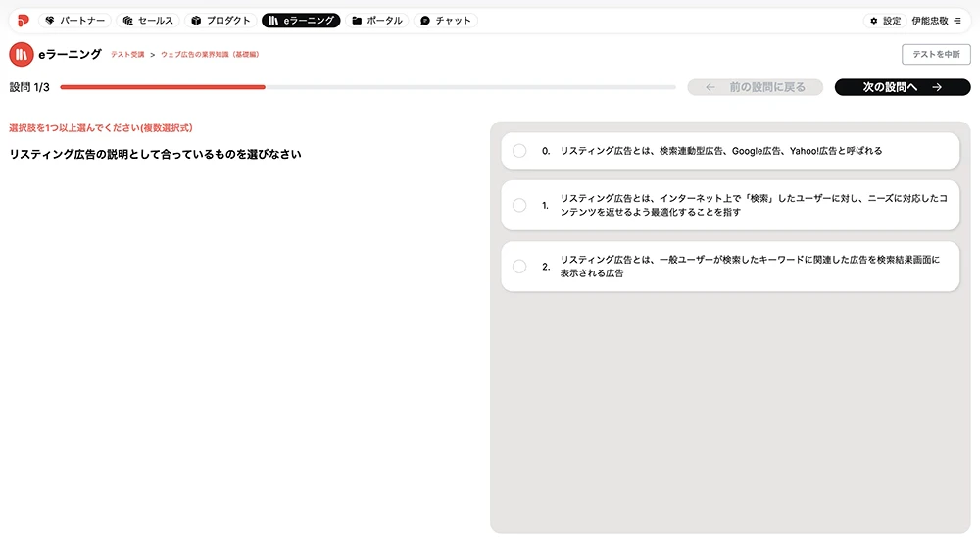Click the cube icon in プロダクト tab
The image size is (980, 543).
pos(196,21)
